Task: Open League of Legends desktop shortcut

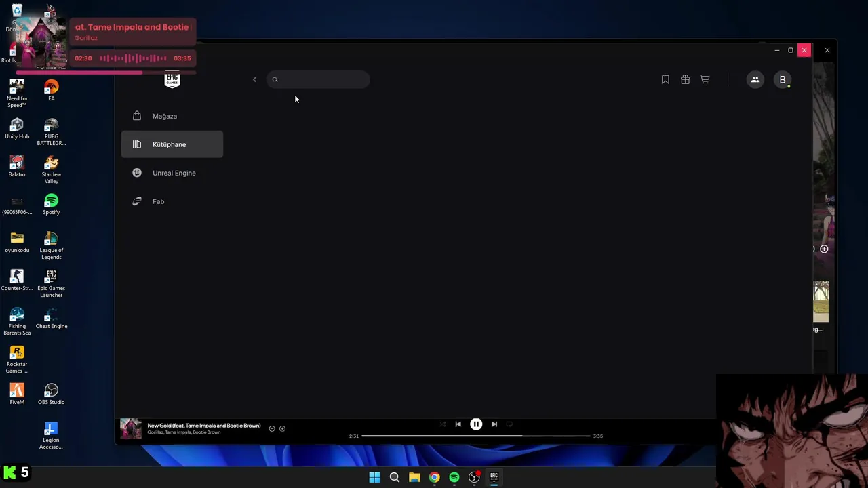Action: tap(51, 245)
